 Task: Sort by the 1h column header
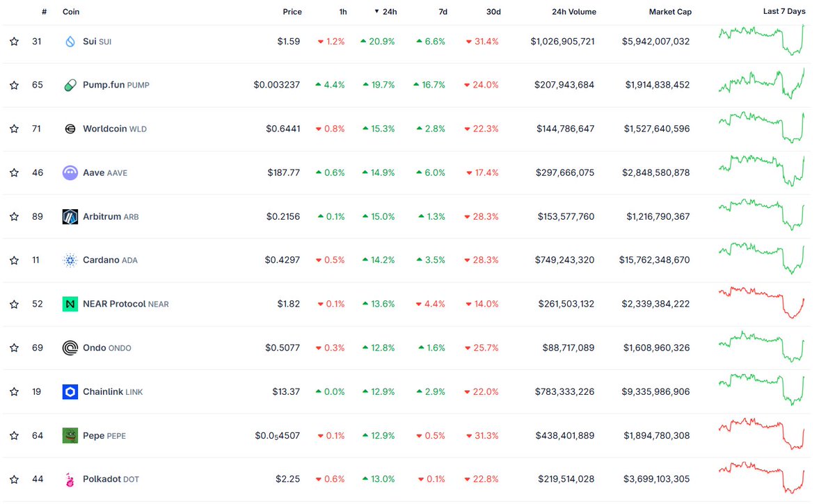coord(343,12)
